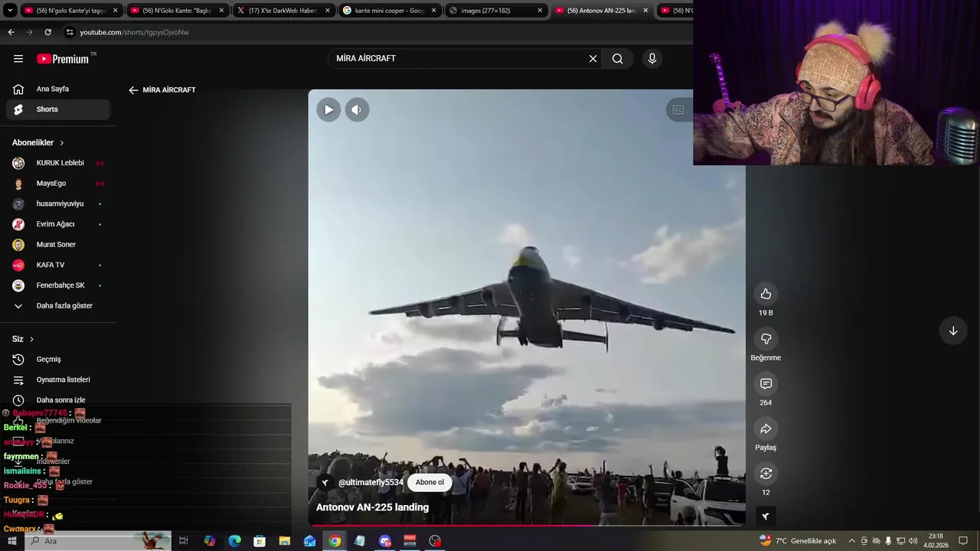
Task: Mute the short using the speaker icon
Action: pyautogui.click(x=356, y=109)
